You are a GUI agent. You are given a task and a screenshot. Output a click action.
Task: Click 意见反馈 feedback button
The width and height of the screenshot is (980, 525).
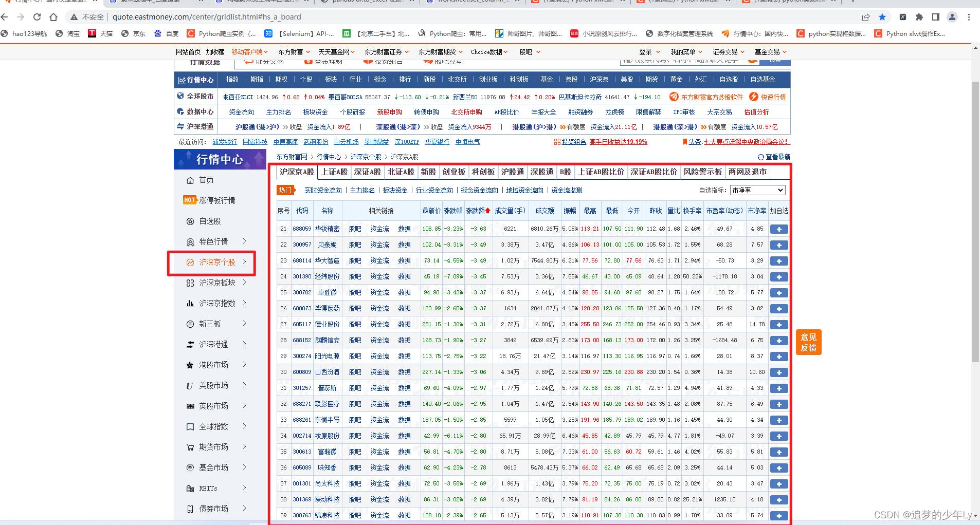(809, 342)
